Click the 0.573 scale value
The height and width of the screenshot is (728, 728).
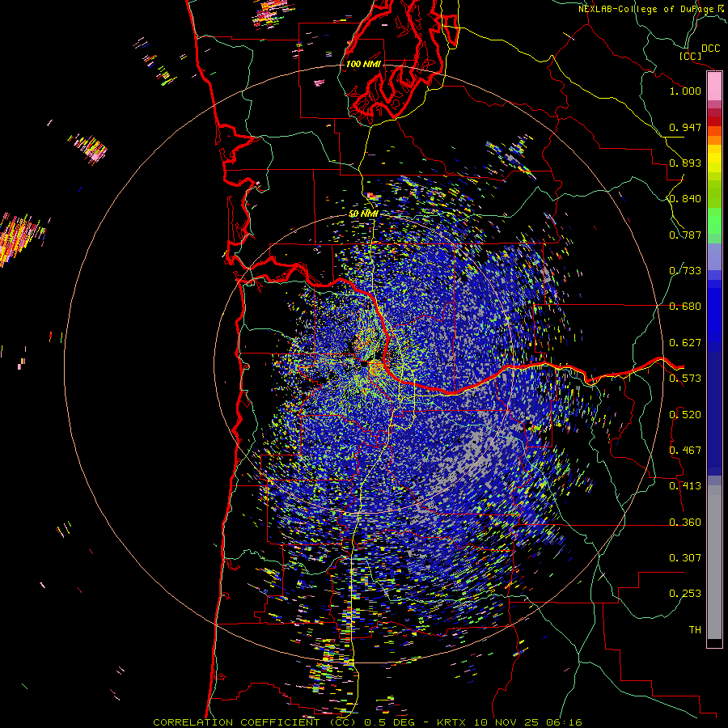pos(685,379)
